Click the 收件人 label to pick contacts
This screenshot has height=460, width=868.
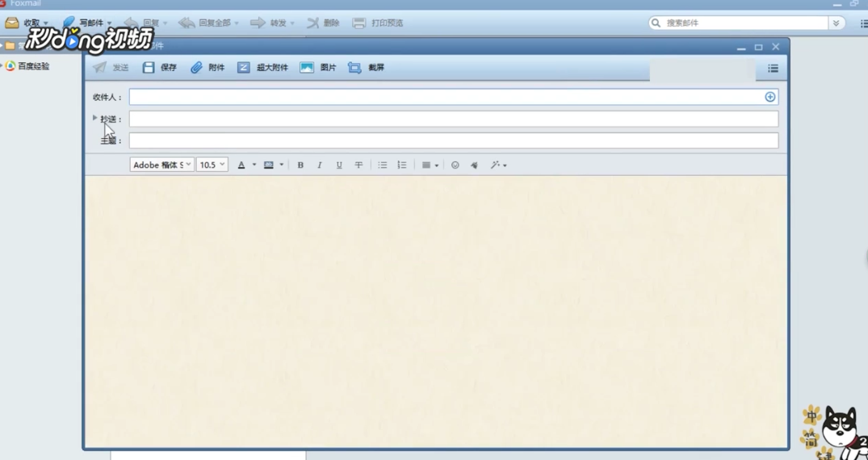[107, 98]
